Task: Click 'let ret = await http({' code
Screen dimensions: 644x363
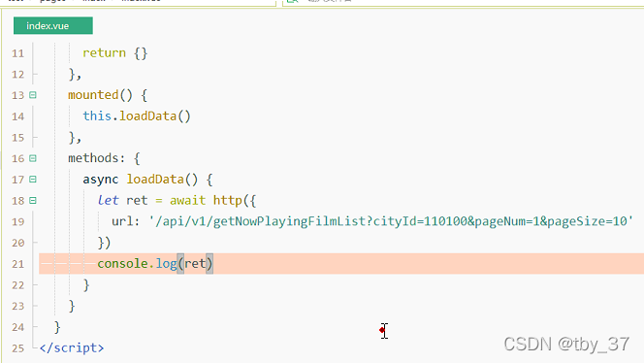Action: tap(177, 201)
